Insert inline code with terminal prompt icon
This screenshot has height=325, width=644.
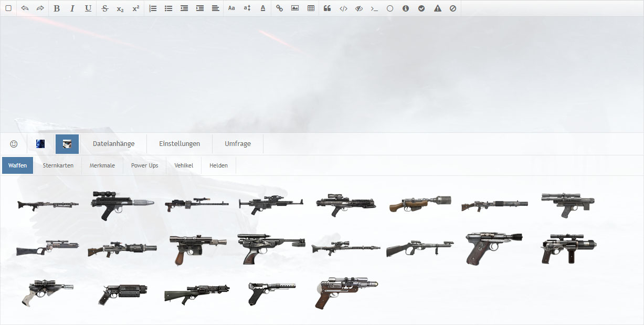pyautogui.click(x=374, y=8)
